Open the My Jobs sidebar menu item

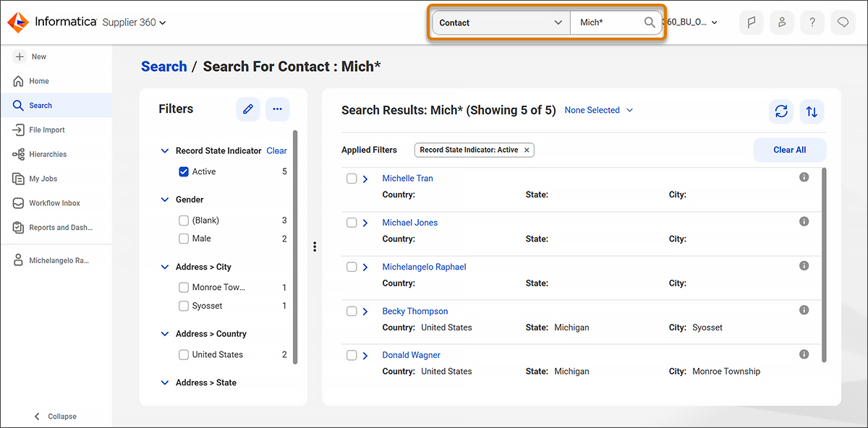[56, 179]
